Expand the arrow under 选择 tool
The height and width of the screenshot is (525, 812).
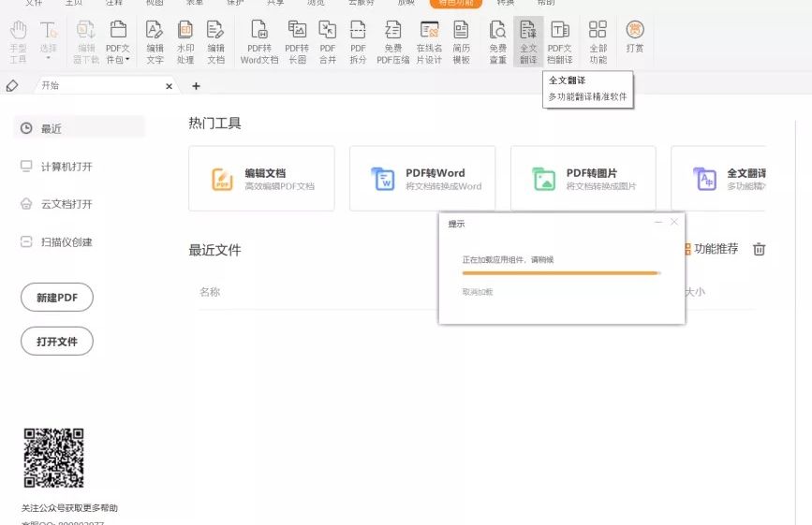(48, 58)
